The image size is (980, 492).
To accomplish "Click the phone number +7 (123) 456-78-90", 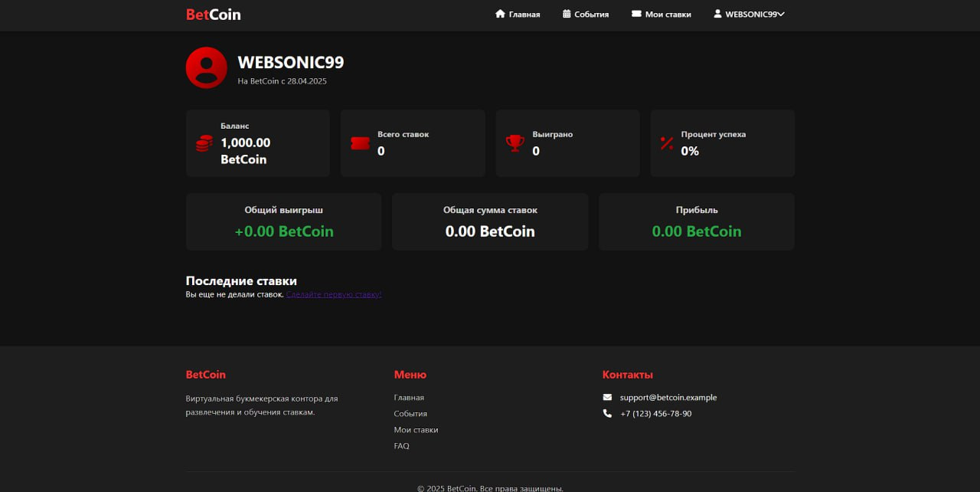I will pyautogui.click(x=656, y=414).
